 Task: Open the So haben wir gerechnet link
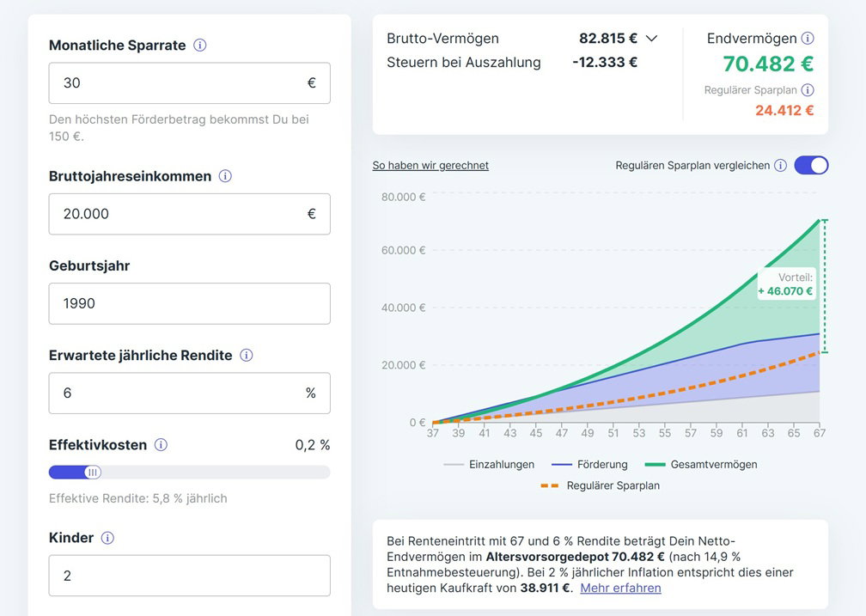(x=430, y=166)
